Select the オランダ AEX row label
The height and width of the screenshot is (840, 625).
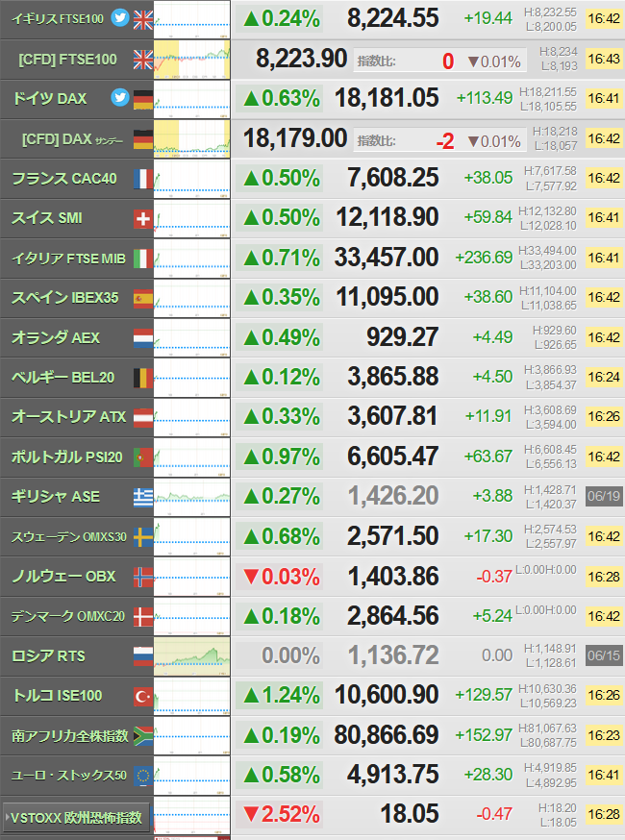(56, 337)
